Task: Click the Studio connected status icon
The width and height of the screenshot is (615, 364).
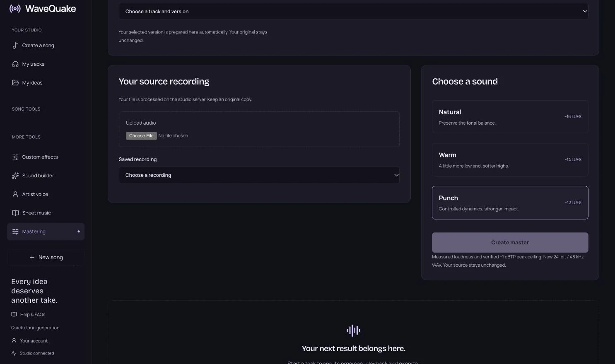Action: point(14,353)
